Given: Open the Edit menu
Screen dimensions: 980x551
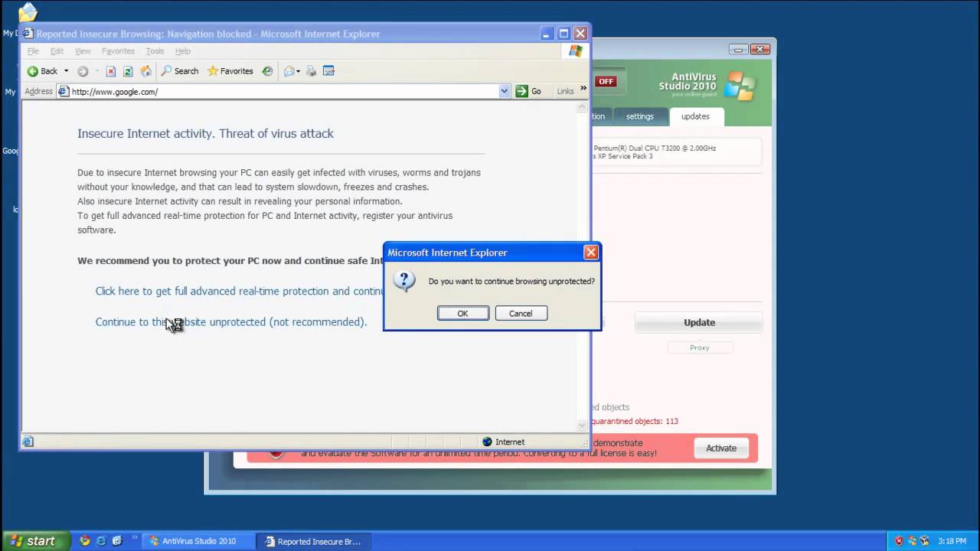Looking at the screenshot, I should pos(57,51).
